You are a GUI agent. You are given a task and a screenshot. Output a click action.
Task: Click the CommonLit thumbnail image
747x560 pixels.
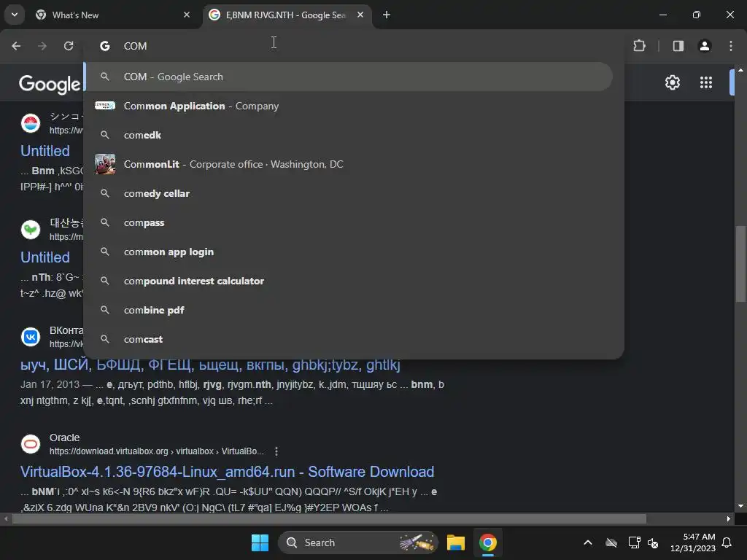pos(105,164)
